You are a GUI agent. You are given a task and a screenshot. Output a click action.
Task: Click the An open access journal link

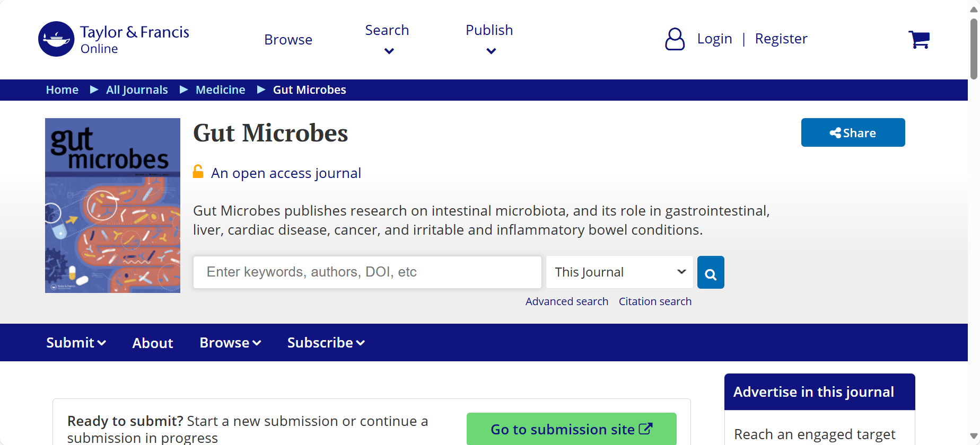coord(286,173)
